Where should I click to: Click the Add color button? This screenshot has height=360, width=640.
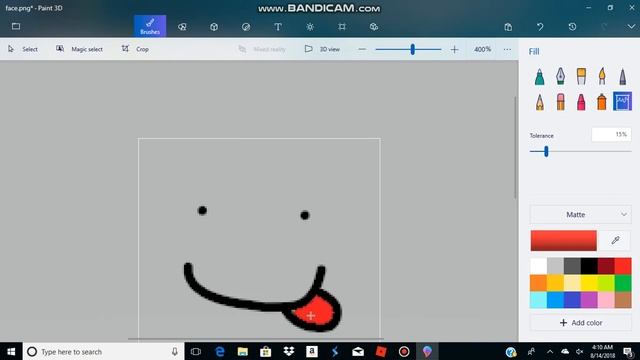pos(580,322)
